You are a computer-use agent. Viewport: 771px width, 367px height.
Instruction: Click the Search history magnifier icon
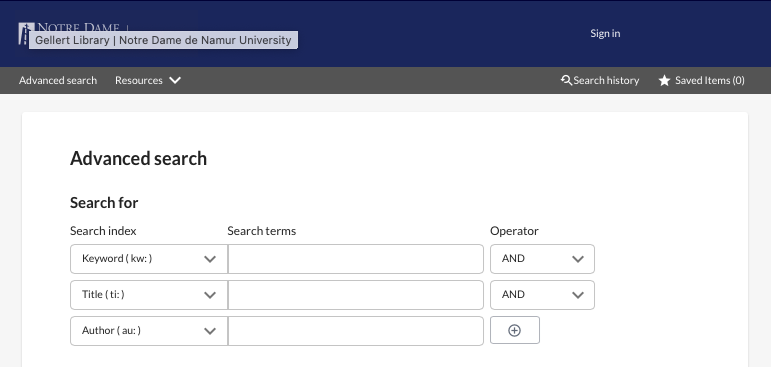click(566, 80)
